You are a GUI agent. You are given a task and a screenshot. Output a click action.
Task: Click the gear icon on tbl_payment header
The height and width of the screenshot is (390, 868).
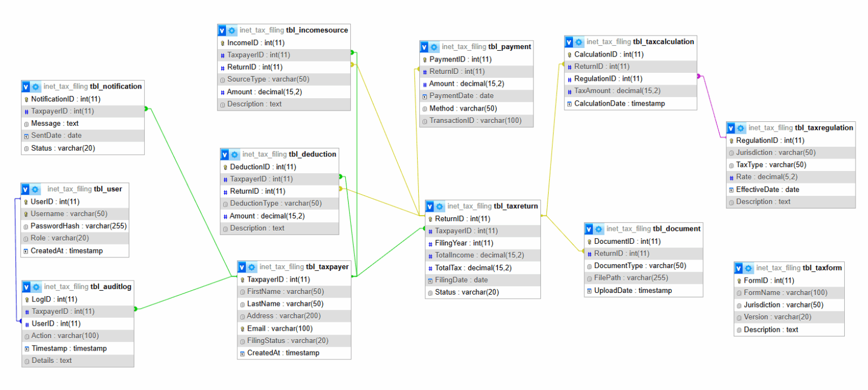(x=433, y=47)
